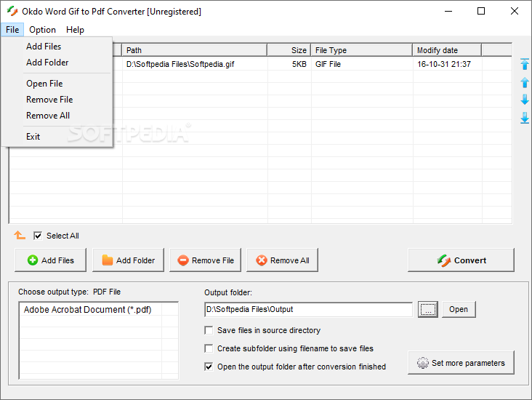Choose Remove All in the File menu

click(48, 116)
